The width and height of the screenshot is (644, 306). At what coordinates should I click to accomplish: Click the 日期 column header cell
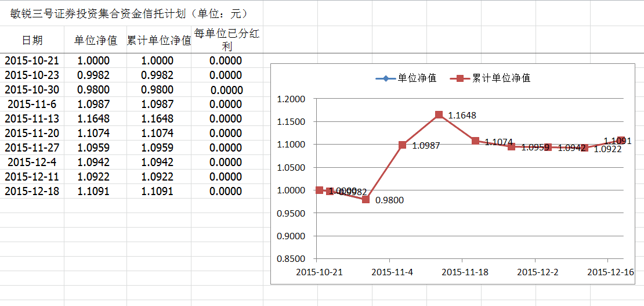click(32, 40)
